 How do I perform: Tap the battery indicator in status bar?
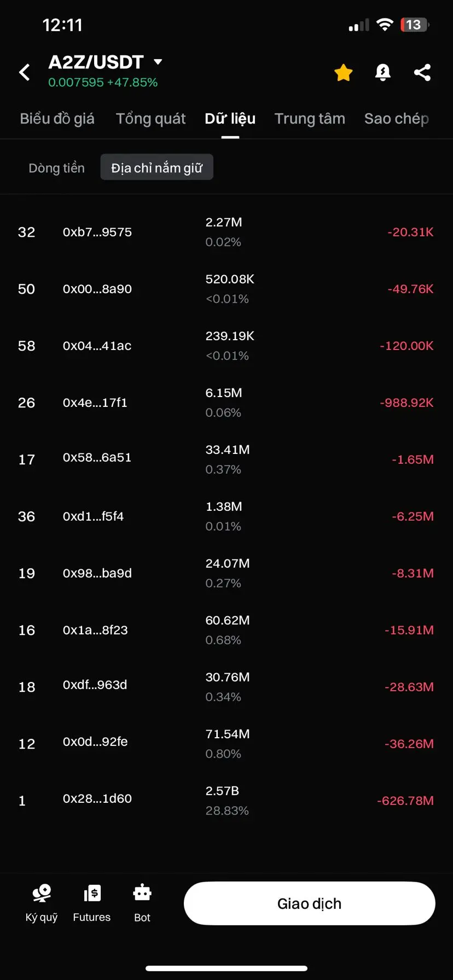coord(415,25)
